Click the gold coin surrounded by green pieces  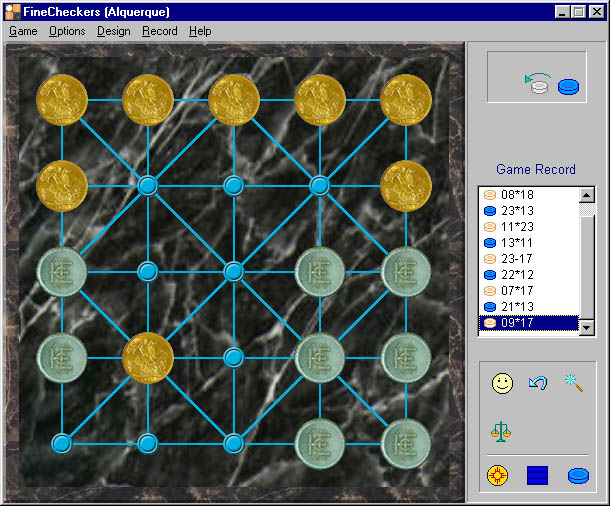coord(148,357)
